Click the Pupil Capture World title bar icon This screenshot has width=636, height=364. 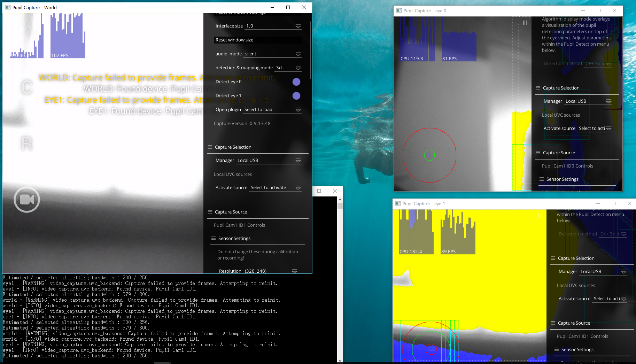(x=8, y=7)
